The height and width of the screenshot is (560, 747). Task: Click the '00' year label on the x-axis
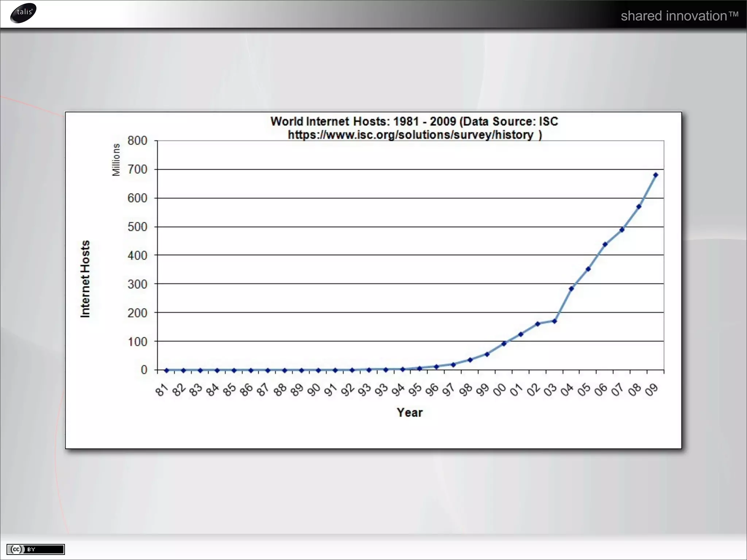pyautogui.click(x=499, y=390)
